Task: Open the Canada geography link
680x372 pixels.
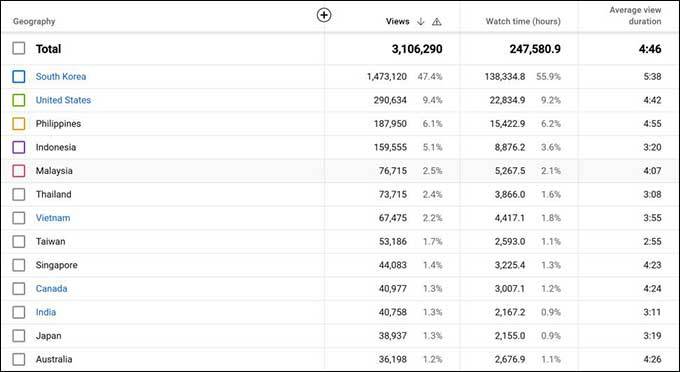Action: (52, 289)
